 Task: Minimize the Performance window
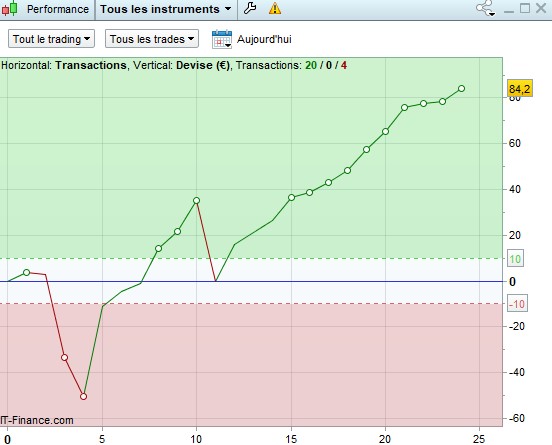tap(509, 11)
